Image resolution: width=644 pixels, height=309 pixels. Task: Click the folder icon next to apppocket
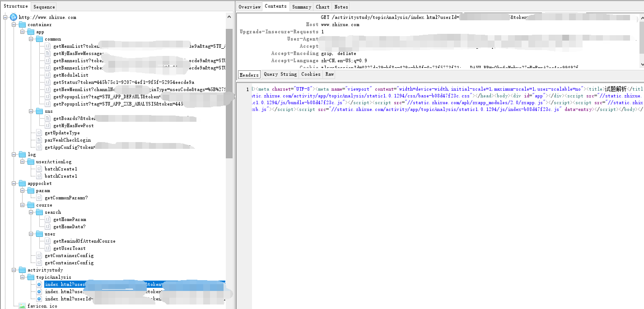(22, 183)
